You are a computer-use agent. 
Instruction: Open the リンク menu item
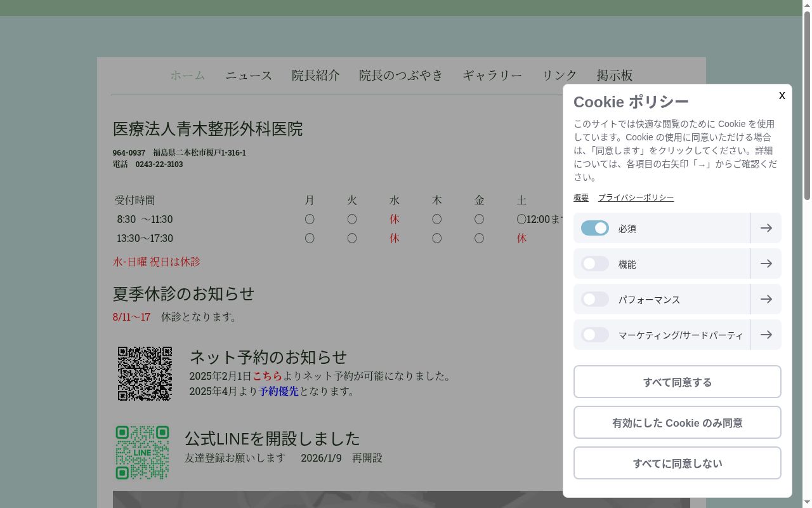(x=560, y=75)
